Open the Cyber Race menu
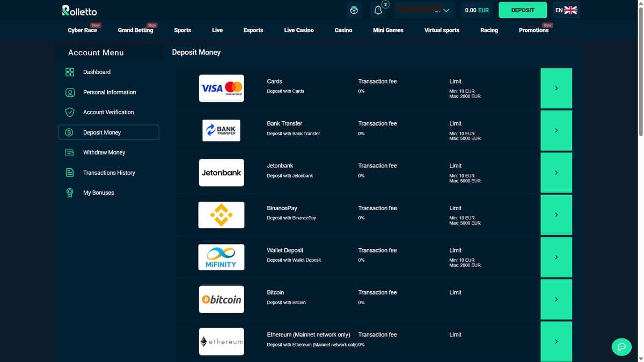This screenshot has height=362, width=644. click(83, 30)
